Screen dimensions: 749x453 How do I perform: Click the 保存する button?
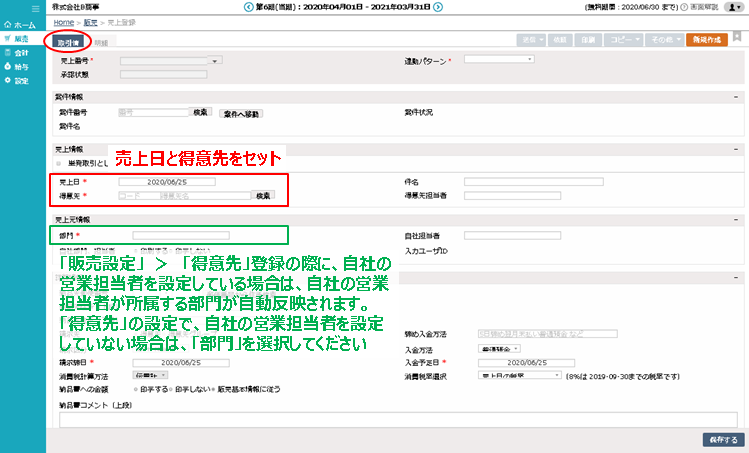pos(723,440)
